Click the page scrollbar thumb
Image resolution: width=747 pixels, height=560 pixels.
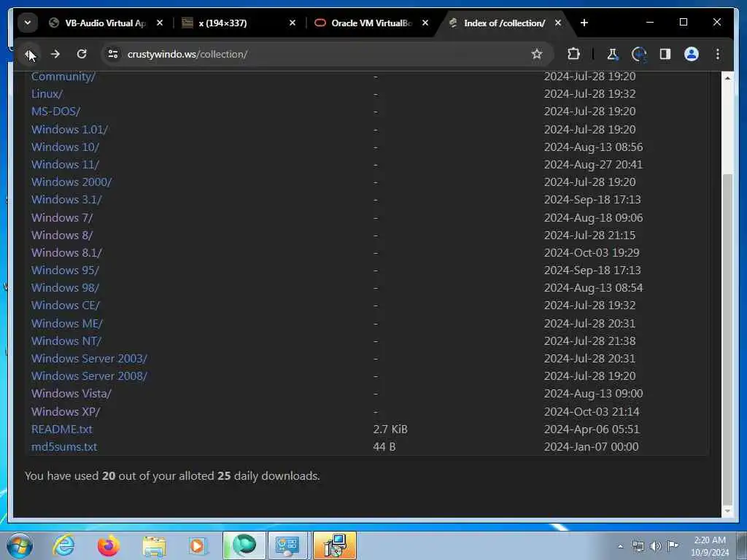727,338
